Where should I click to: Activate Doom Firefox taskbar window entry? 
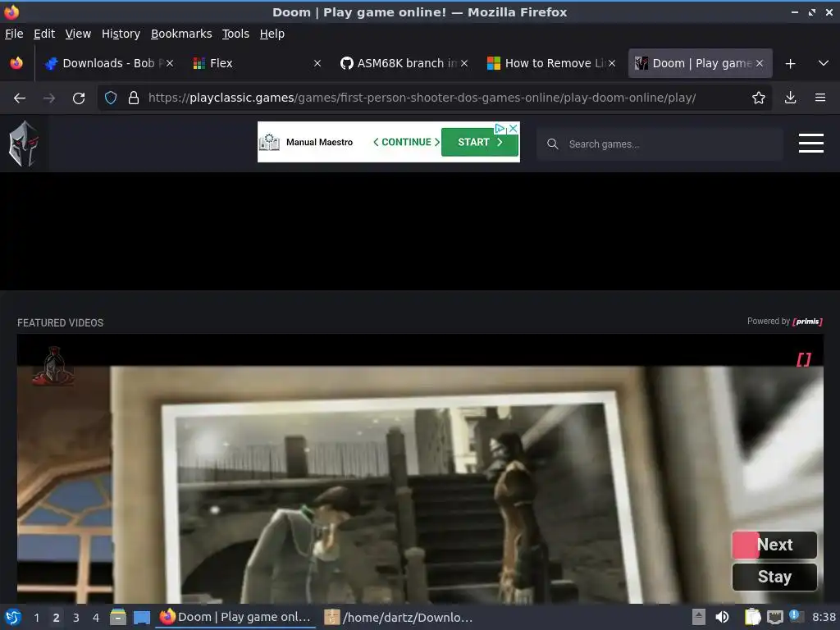pyautogui.click(x=235, y=617)
